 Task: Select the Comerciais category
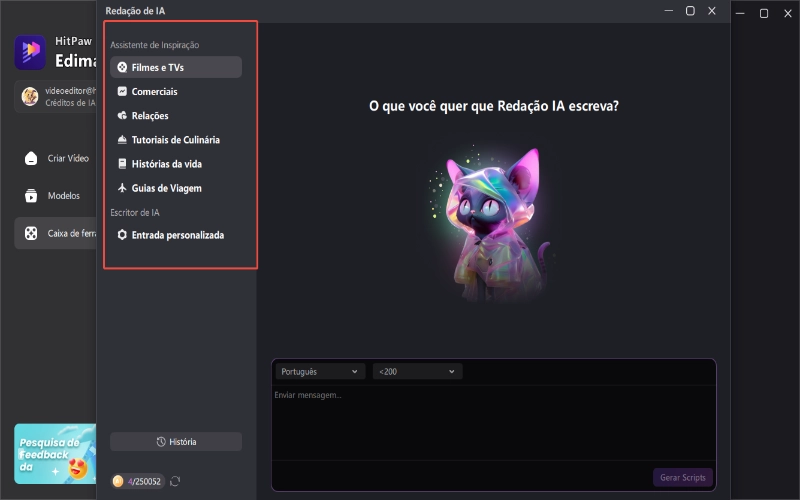176,91
